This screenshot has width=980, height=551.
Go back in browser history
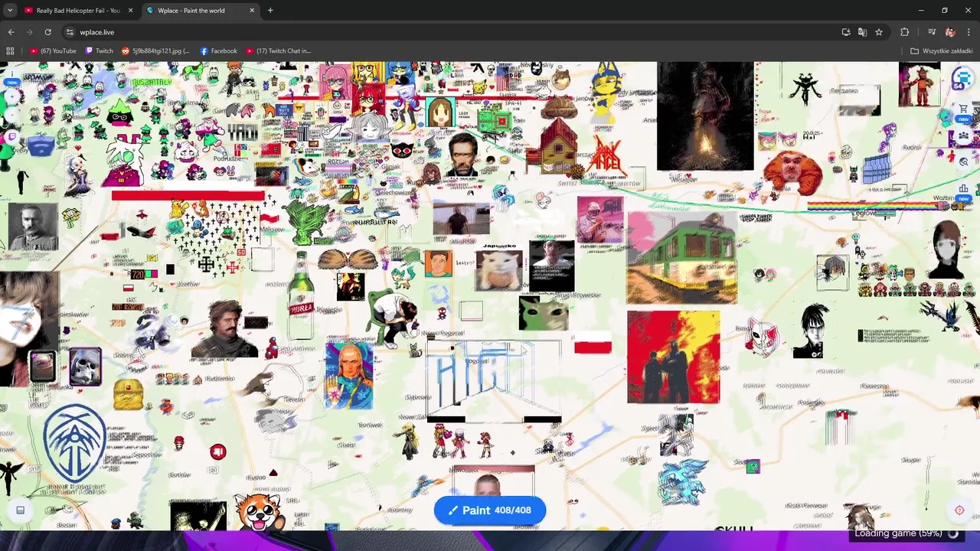click(11, 32)
